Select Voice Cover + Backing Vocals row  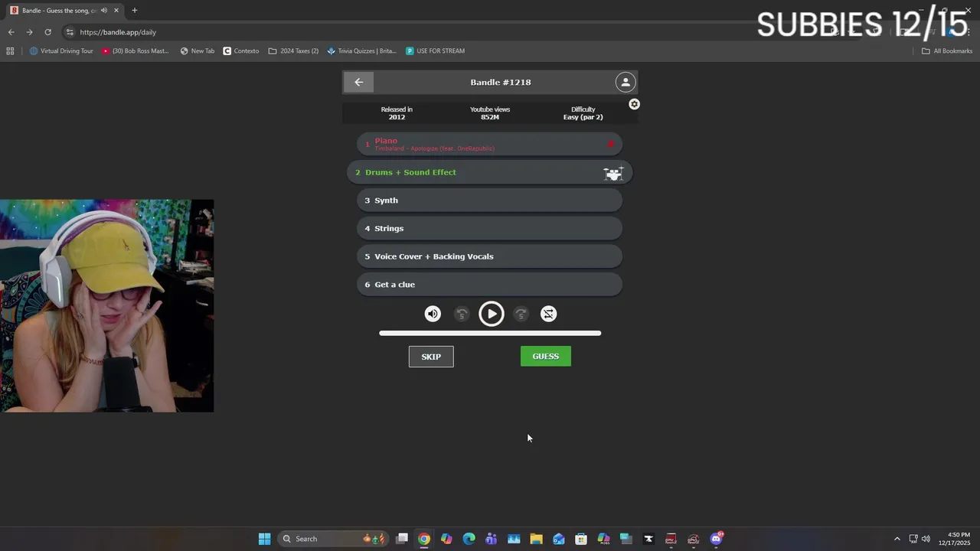[x=489, y=256]
